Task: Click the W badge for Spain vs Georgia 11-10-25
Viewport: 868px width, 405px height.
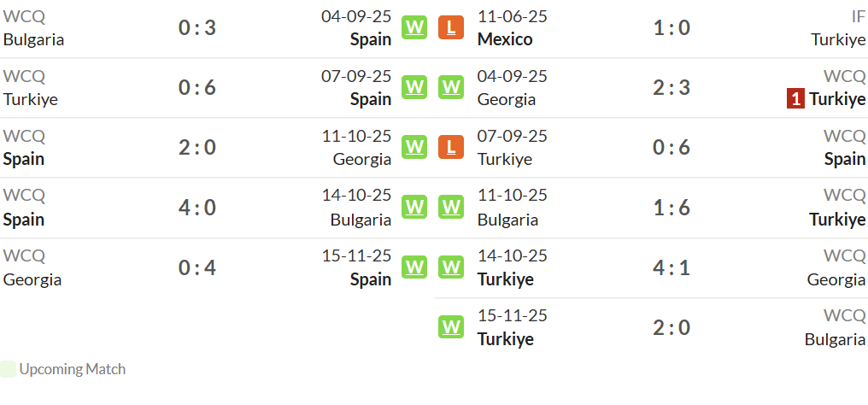Action: click(414, 147)
